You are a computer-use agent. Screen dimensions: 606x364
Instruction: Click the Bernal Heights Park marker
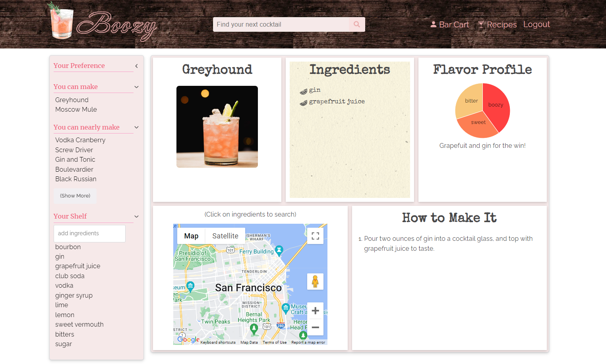point(254,329)
